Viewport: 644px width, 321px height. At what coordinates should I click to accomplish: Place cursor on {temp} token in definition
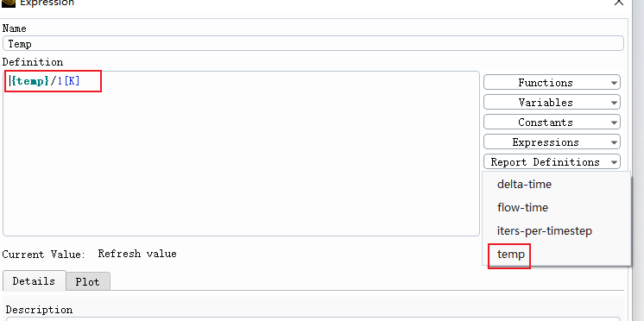30,81
